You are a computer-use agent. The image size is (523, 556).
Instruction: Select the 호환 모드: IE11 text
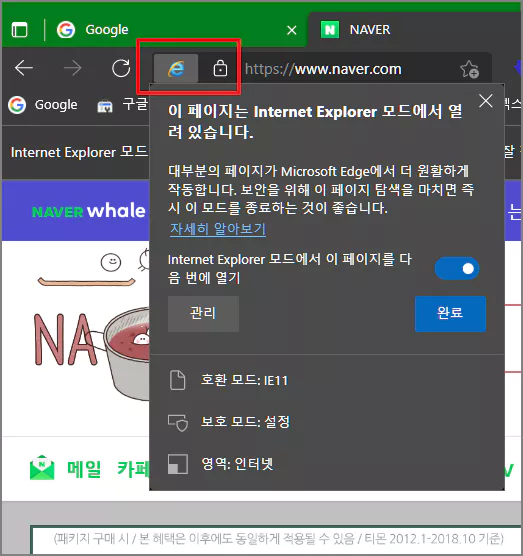coord(244,380)
